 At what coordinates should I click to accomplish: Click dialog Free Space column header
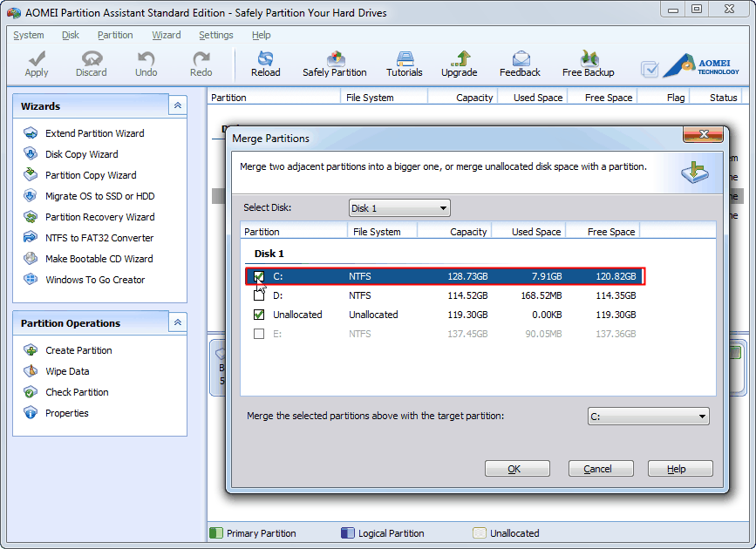[603, 232]
